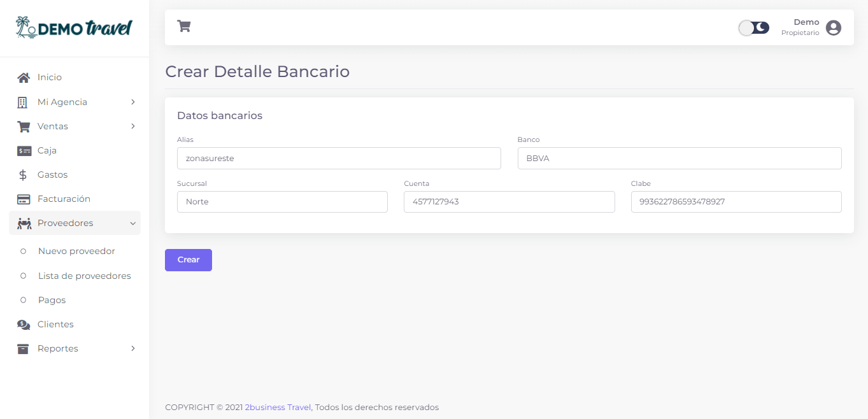Focus the Clabe input field
This screenshot has height=419, width=868.
[x=736, y=202]
